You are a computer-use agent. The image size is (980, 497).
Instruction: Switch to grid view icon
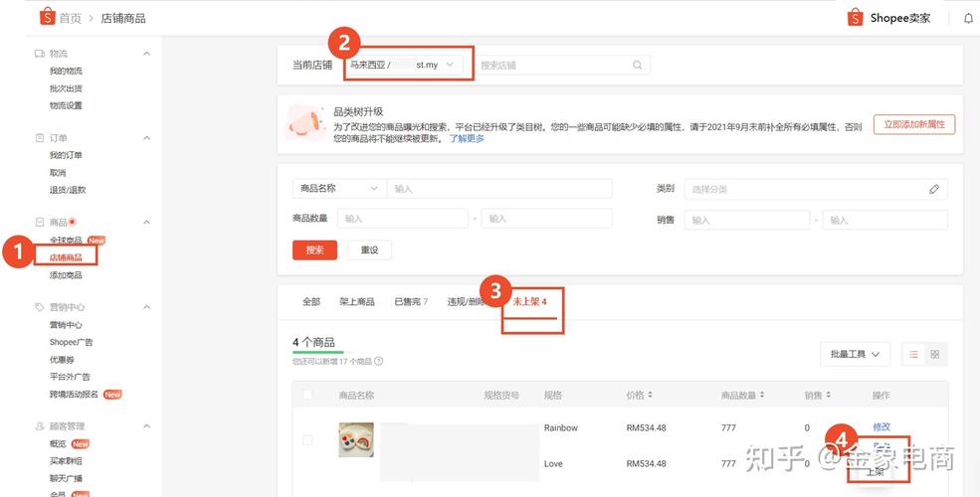coord(935,354)
